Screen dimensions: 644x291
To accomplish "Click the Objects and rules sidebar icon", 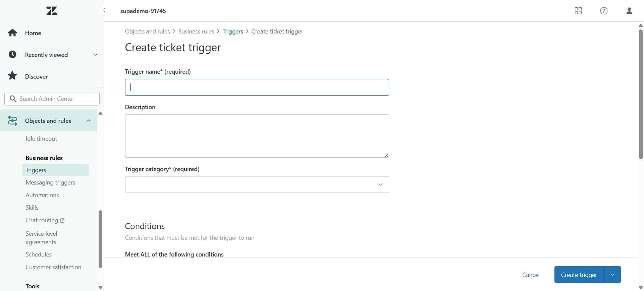I will tap(12, 121).
